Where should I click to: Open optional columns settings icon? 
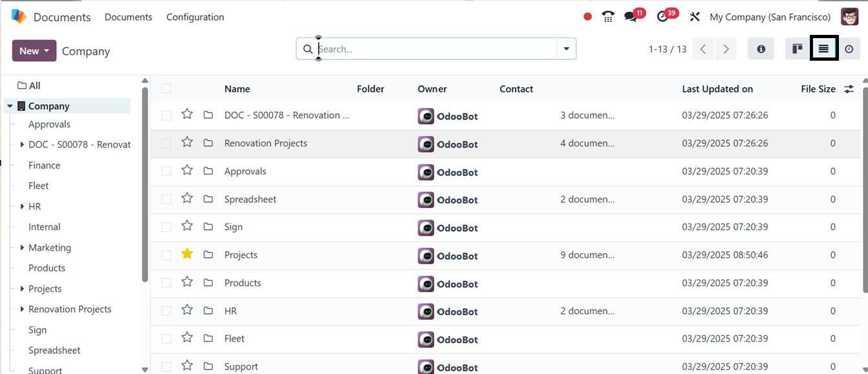pos(849,89)
